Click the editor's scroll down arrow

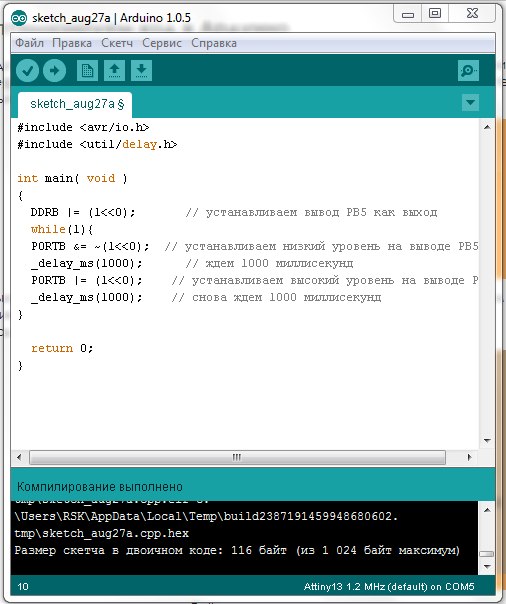tap(487, 440)
